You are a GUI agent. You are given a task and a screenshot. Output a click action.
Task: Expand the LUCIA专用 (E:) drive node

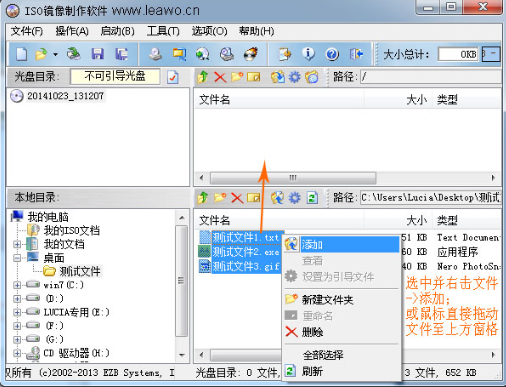point(17,312)
